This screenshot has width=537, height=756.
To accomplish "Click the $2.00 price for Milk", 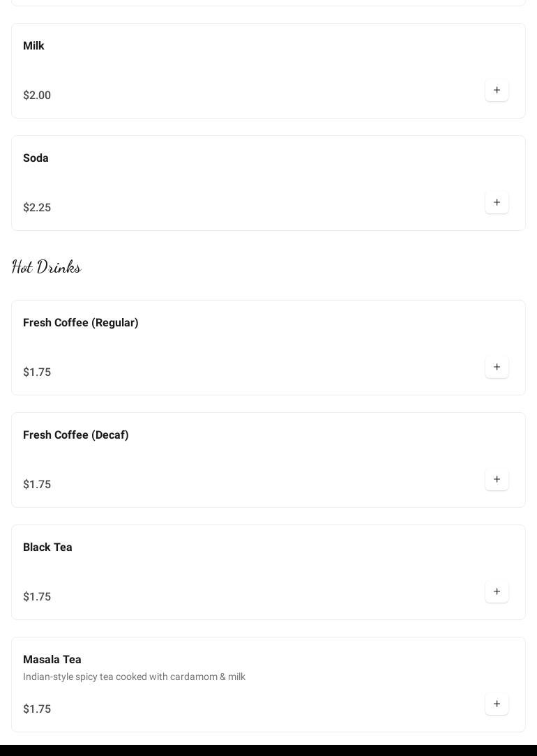I will (37, 96).
